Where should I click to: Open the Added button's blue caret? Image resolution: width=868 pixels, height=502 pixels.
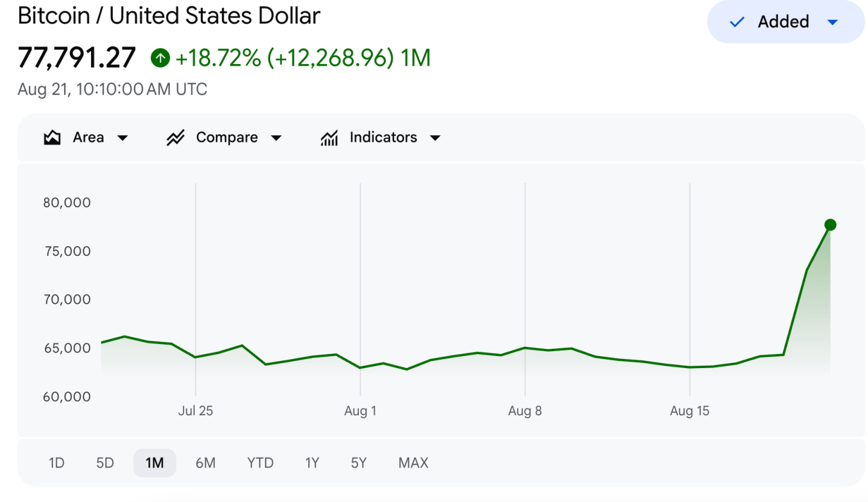click(x=832, y=22)
